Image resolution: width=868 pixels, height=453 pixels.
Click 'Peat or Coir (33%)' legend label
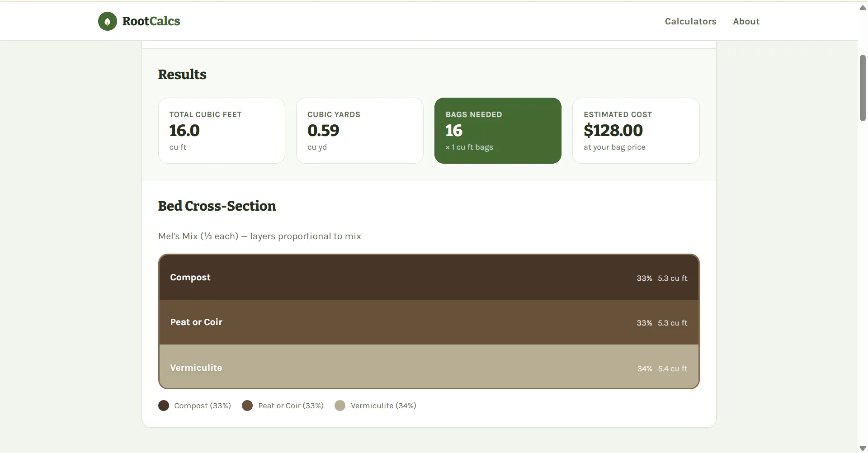[x=291, y=406]
